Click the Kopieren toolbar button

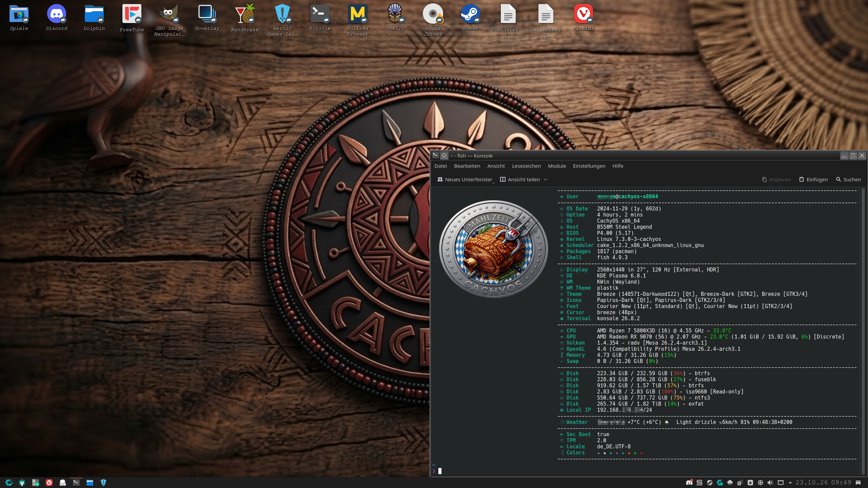(x=776, y=180)
